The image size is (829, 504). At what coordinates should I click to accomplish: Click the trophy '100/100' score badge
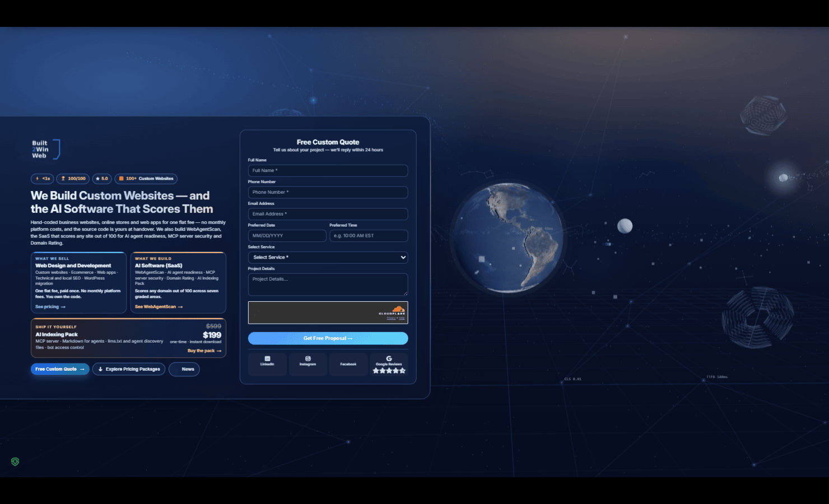tap(73, 179)
